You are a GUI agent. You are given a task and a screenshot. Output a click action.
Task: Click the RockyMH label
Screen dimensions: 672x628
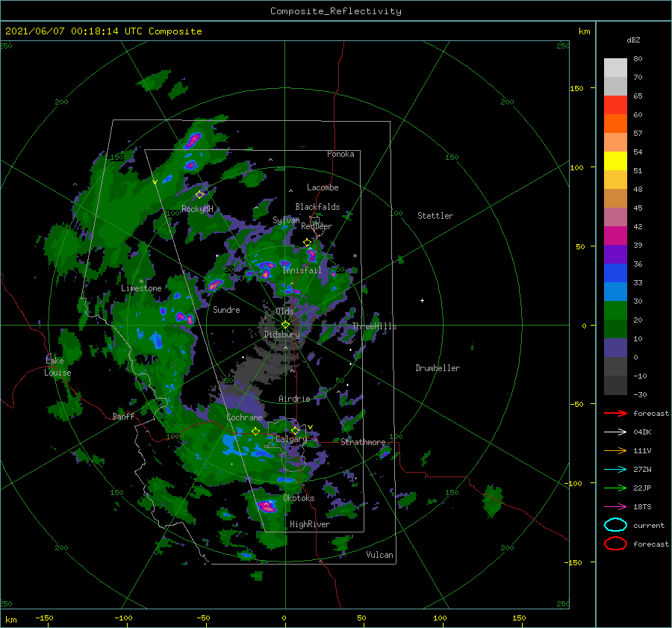tap(197, 209)
